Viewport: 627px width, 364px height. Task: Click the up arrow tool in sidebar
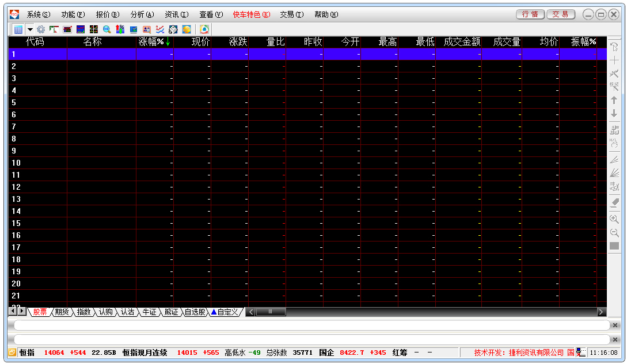(614, 101)
